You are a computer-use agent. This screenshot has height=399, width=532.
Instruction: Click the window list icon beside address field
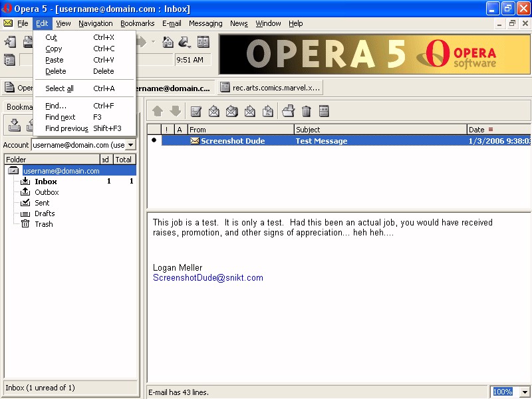[9, 60]
